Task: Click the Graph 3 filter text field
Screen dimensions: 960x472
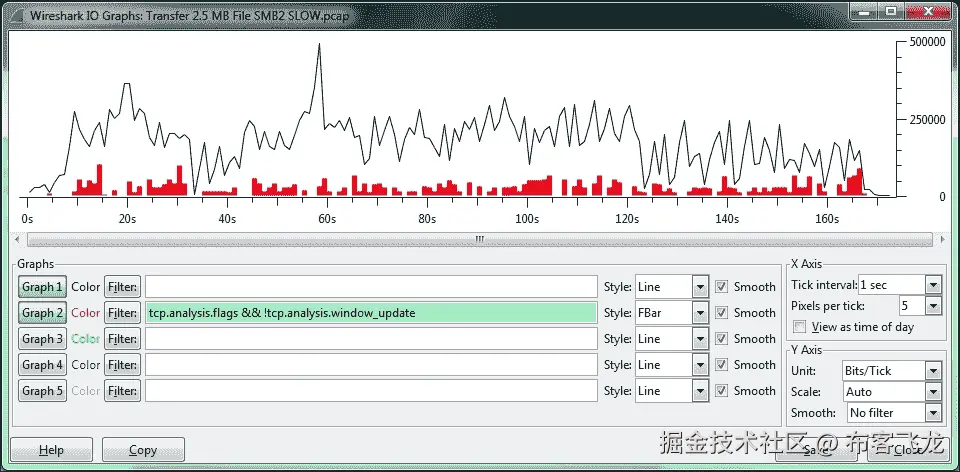Action: click(371, 339)
